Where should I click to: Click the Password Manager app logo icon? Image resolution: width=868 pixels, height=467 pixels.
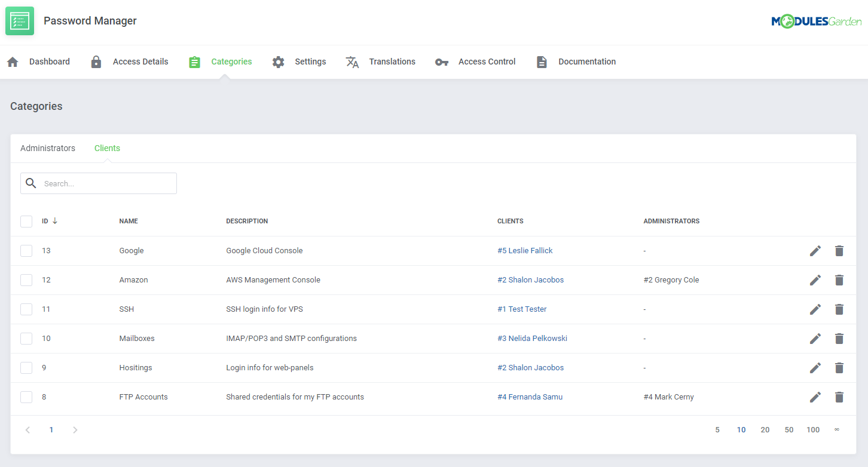(x=20, y=21)
